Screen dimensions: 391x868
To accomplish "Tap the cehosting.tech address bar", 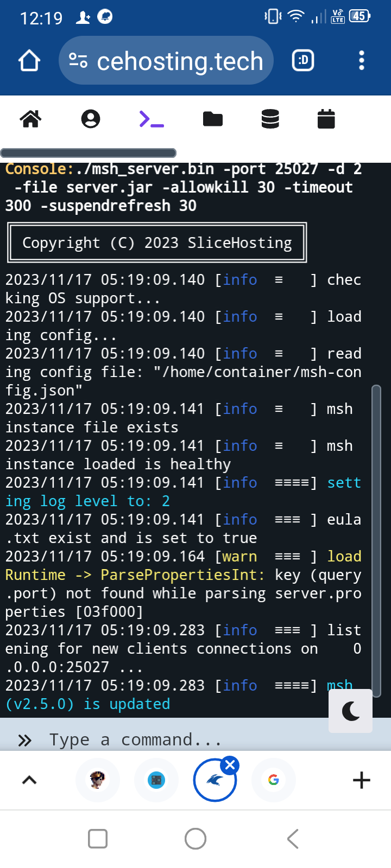I will point(179,61).
